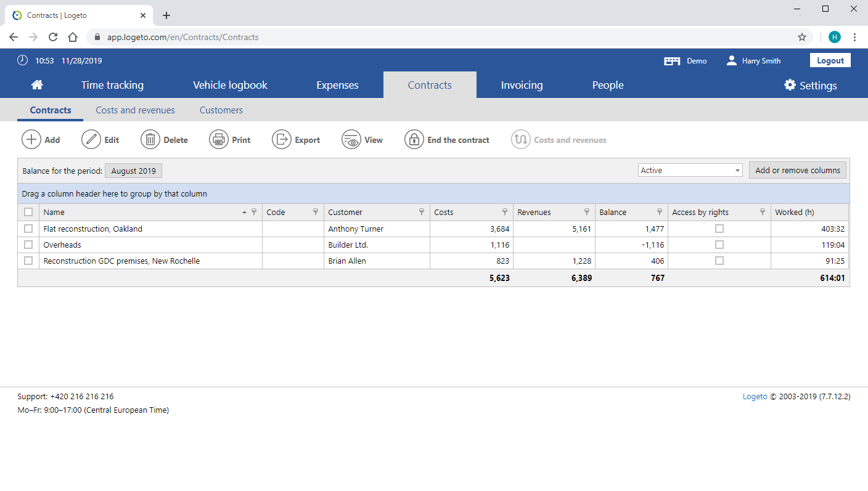Click the Builder Ltd. customer cell
The image size is (868, 491).
point(377,245)
